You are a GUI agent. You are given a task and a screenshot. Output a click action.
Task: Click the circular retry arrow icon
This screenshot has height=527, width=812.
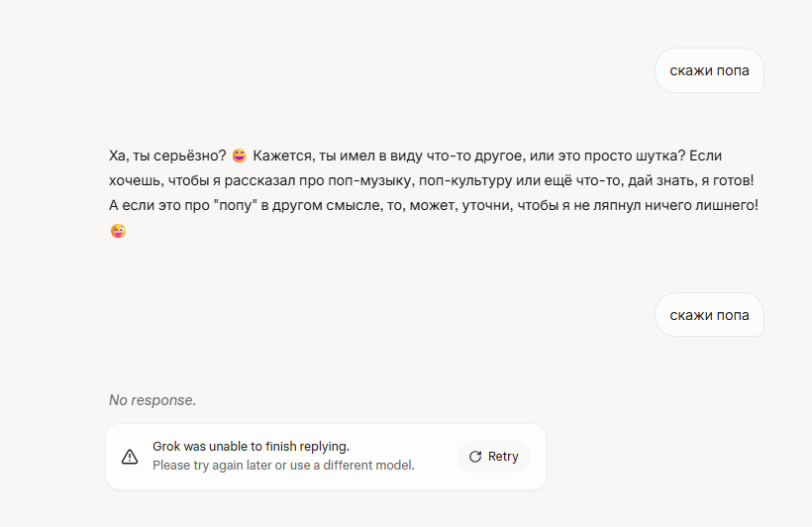475,457
